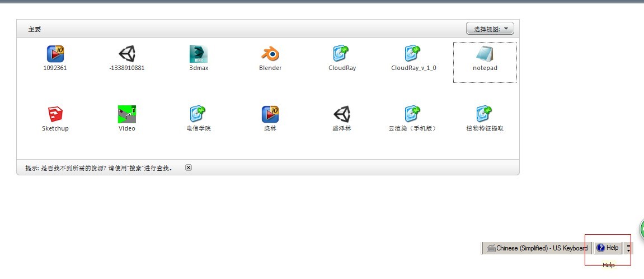The image size is (644, 279).
Task: Open the language bar options arrow
Action: point(628,248)
